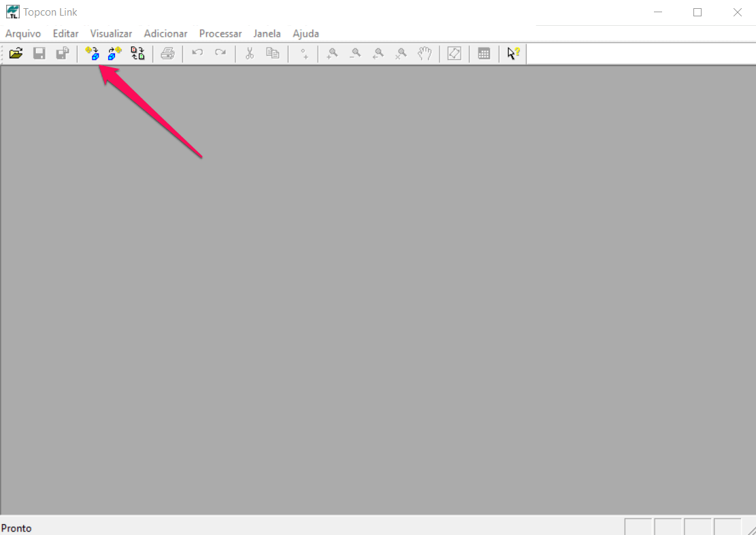The image size is (756, 535).
Task: Click the Redo arrow icon
Action: tap(220, 52)
